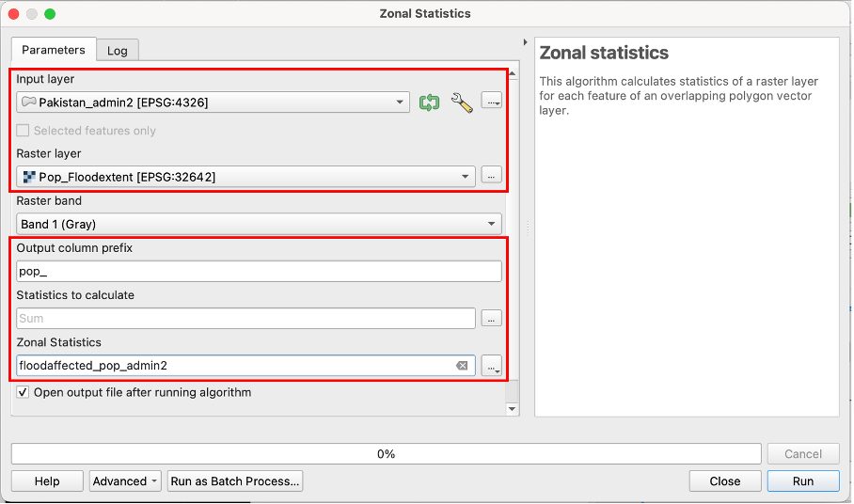Image resolution: width=854 pixels, height=504 pixels.
Task: Click the green iterate over features icon
Action: (x=429, y=102)
